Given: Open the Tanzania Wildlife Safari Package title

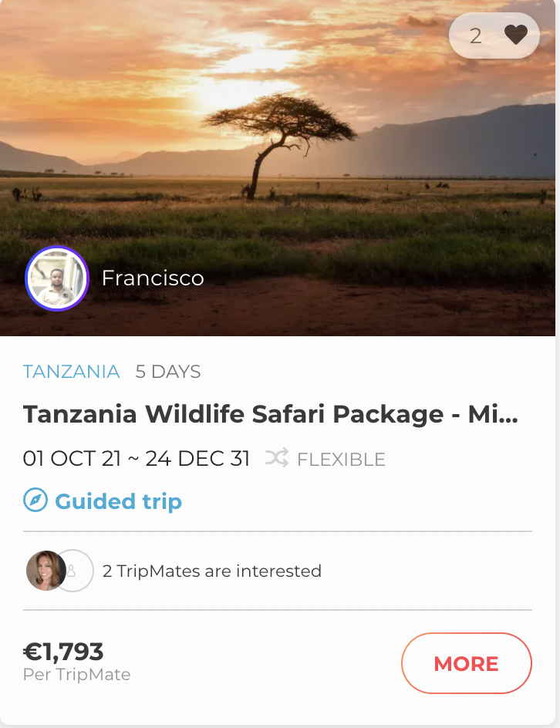Looking at the screenshot, I should pos(271,415).
